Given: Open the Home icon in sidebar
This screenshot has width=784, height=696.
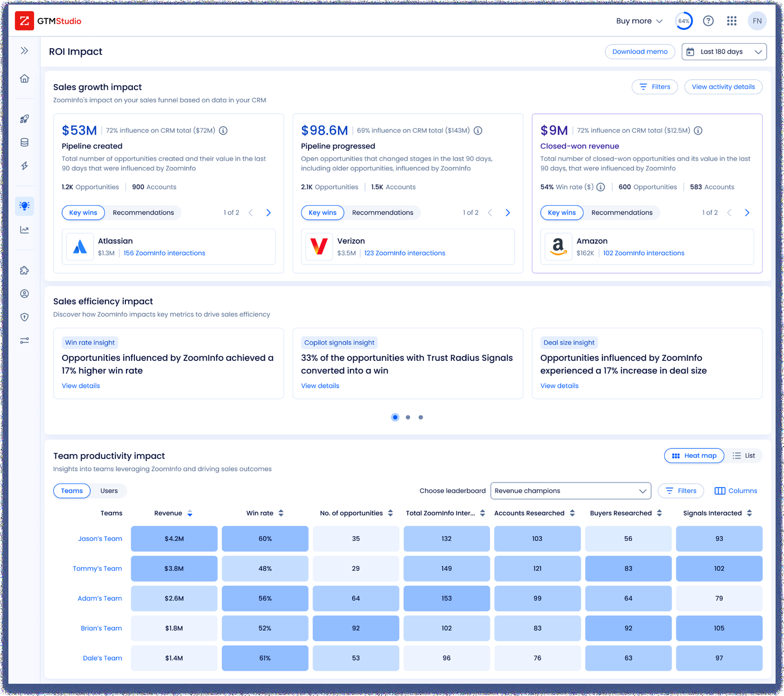Looking at the screenshot, I should point(24,78).
